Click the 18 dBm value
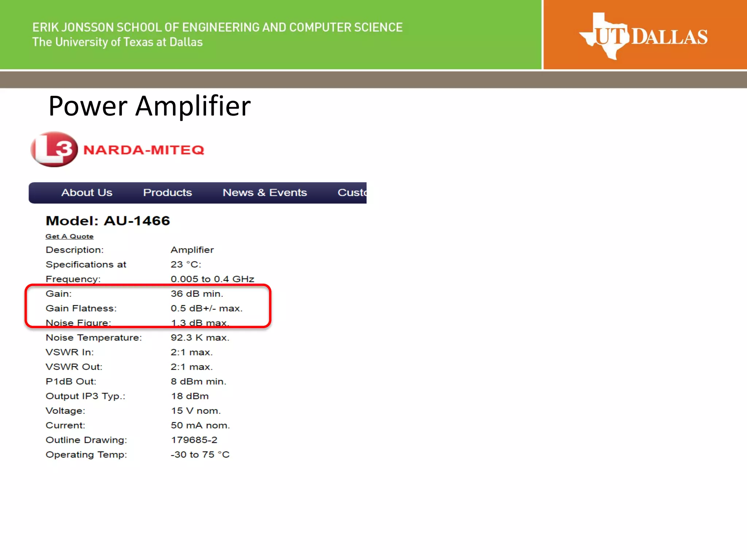The width and height of the screenshot is (747, 560). tap(190, 396)
